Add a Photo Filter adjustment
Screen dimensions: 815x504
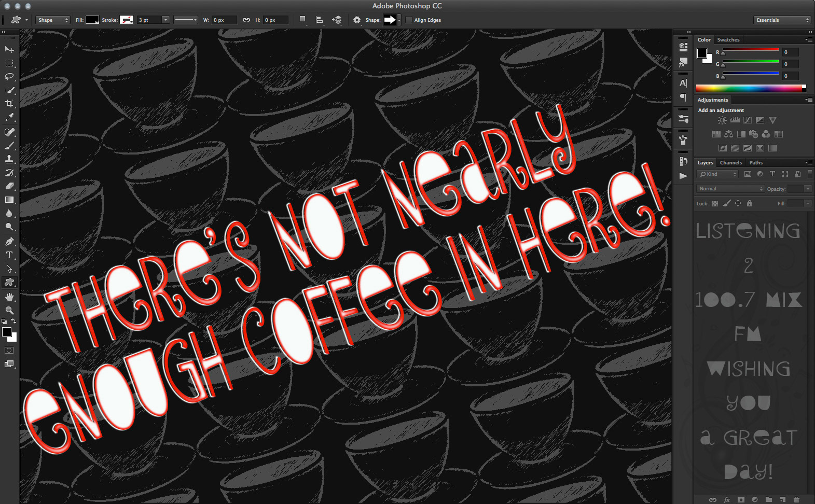tap(754, 134)
